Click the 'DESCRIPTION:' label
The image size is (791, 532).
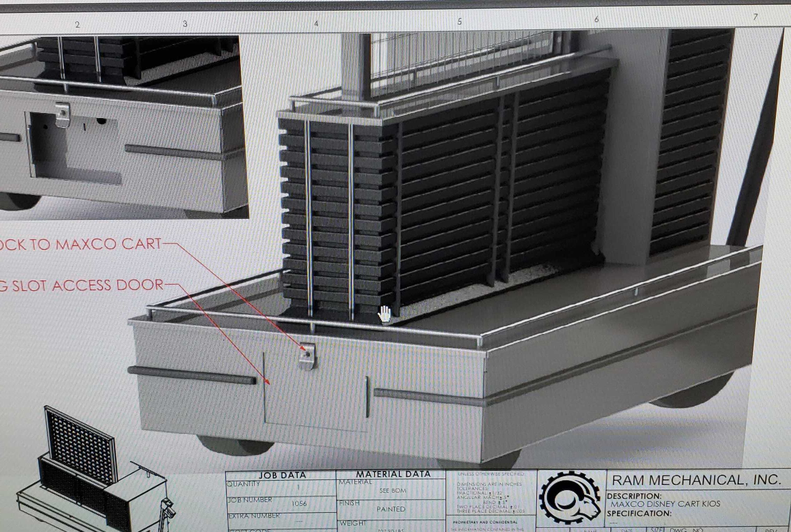click(634, 496)
